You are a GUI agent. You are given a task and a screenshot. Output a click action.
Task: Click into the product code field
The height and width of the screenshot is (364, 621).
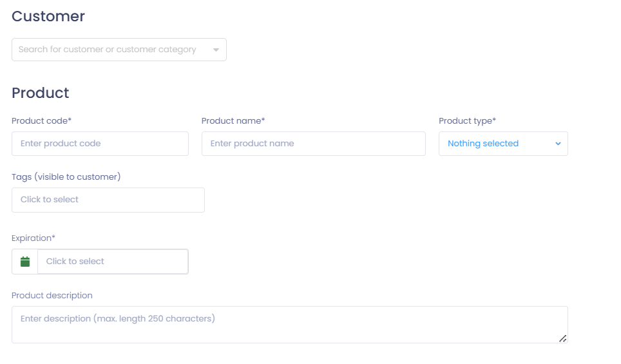[x=100, y=144]
